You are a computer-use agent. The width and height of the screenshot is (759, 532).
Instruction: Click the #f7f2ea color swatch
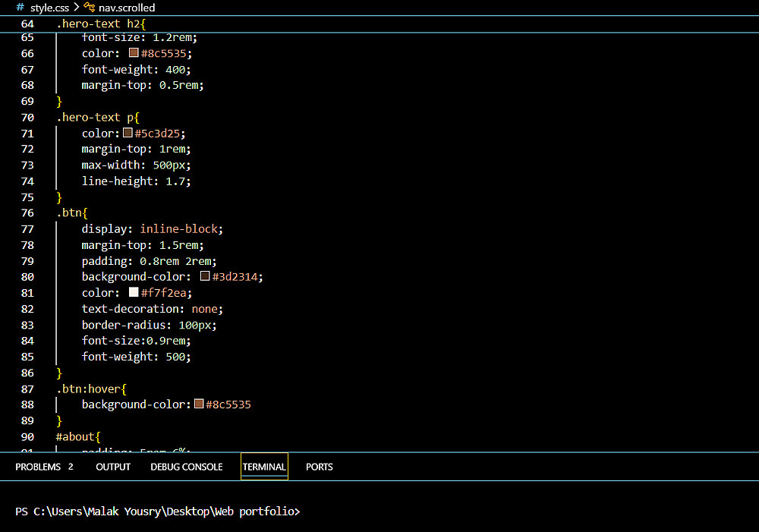coord(134,292)
